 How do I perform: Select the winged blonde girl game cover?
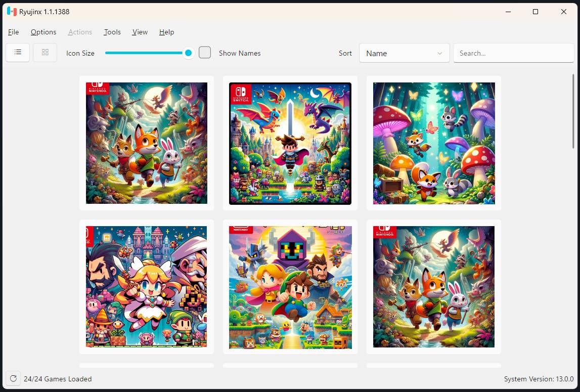pyautogui.click(x=147, y=286)
